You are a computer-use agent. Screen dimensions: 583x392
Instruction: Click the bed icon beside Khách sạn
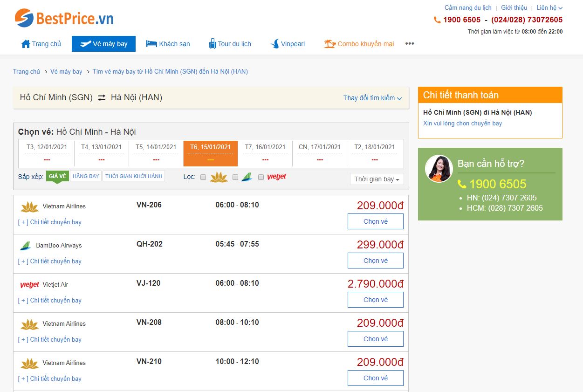click(x=151, y=44)
